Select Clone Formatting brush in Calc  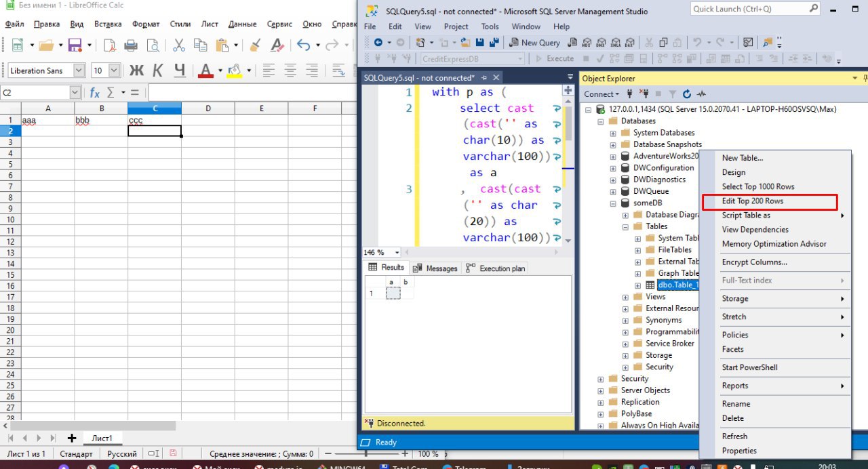click(x=255, y=45)
